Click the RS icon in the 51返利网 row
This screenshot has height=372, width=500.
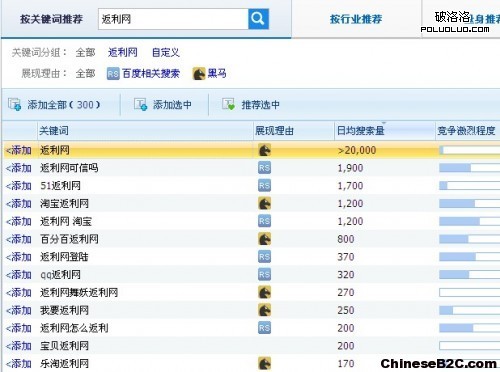coord(264,185)
